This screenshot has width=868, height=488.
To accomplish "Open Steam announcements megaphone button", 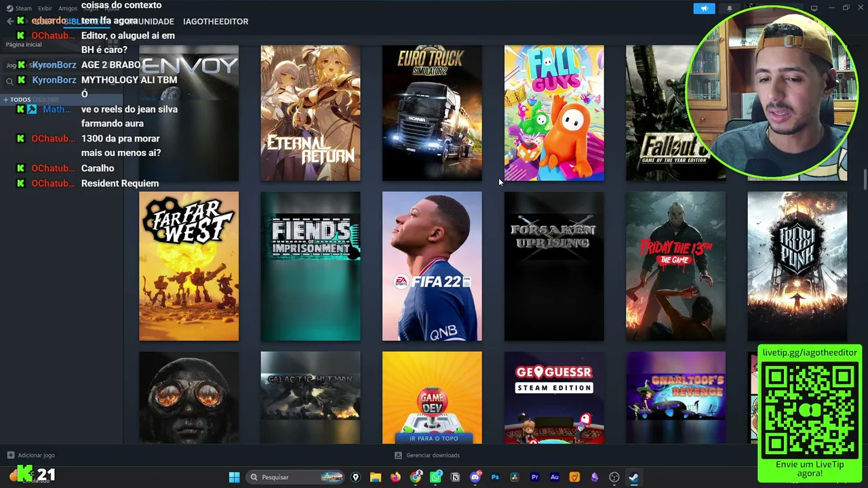I will [x=704, y=8].
